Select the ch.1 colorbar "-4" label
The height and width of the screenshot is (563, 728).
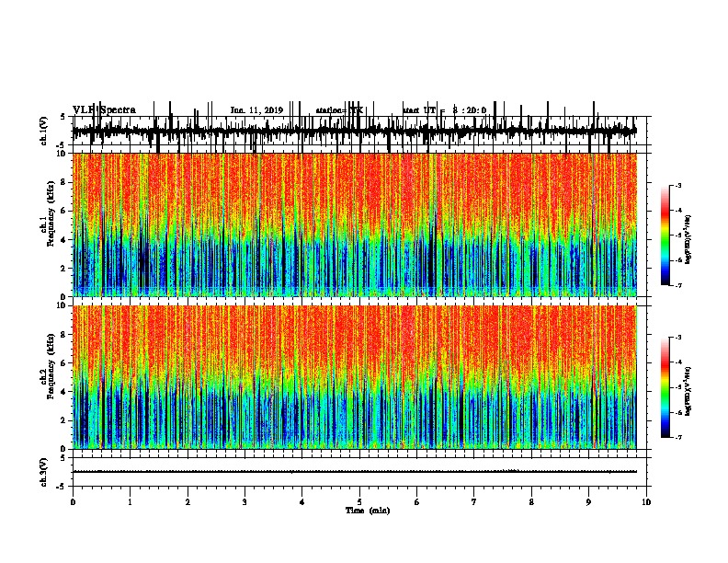pos(678,211)
